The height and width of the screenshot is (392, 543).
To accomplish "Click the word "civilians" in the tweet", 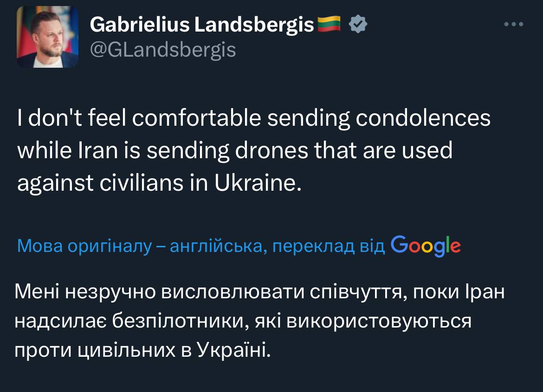I will 133,185.
